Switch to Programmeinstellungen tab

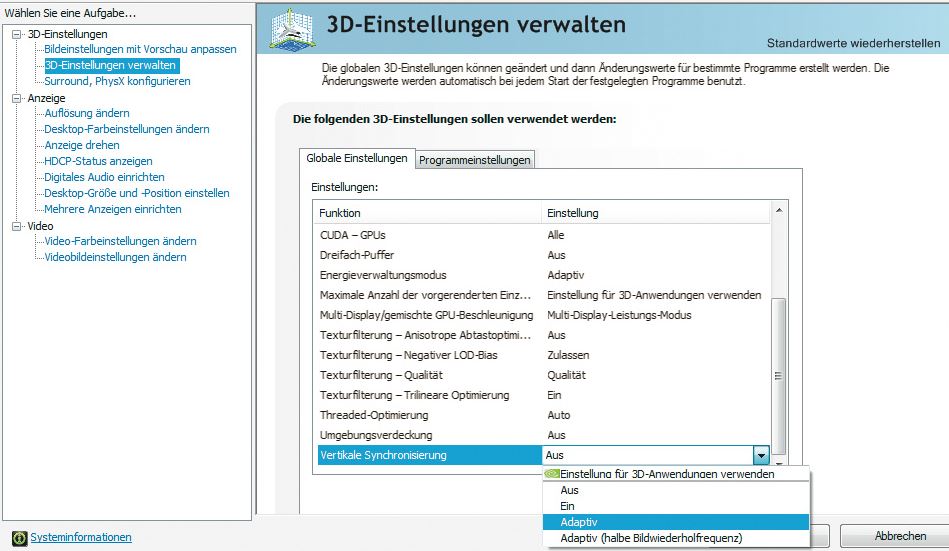(x=474, y=160)
